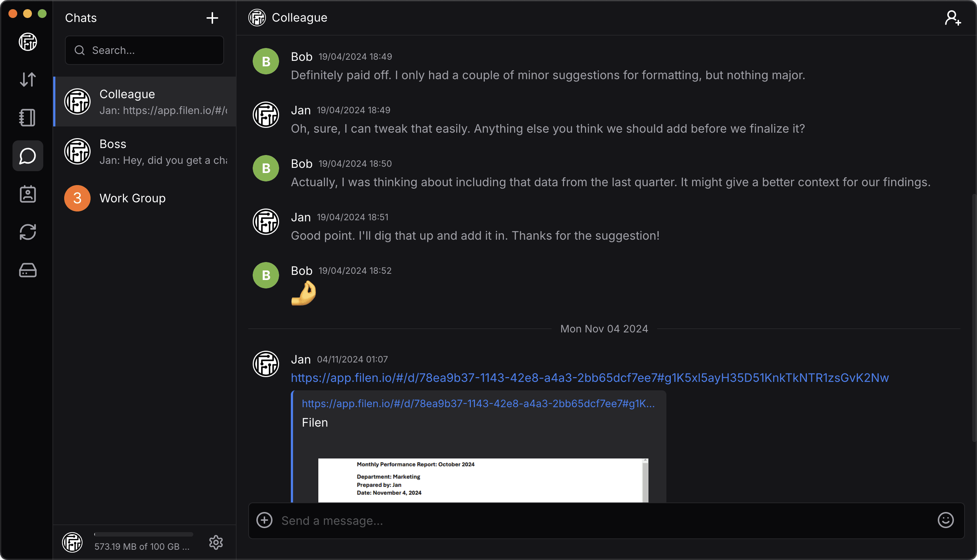
Task: Open the Work Group chat
Action: [x=145, y=198]
